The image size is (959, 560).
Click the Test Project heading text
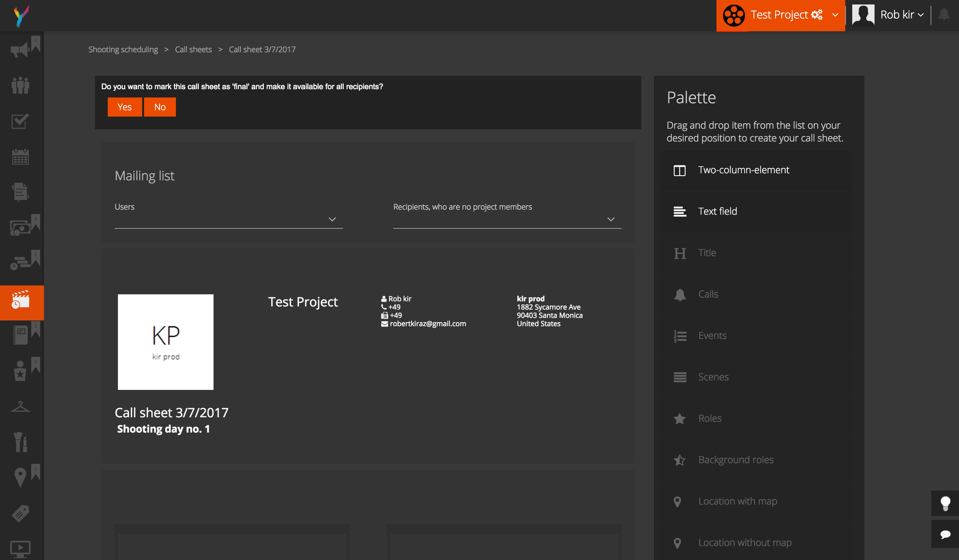click(303, 302)
